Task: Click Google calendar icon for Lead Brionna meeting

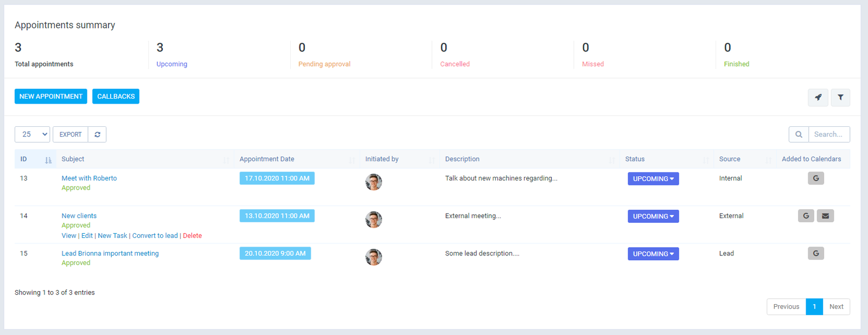Action: (815, 253)
